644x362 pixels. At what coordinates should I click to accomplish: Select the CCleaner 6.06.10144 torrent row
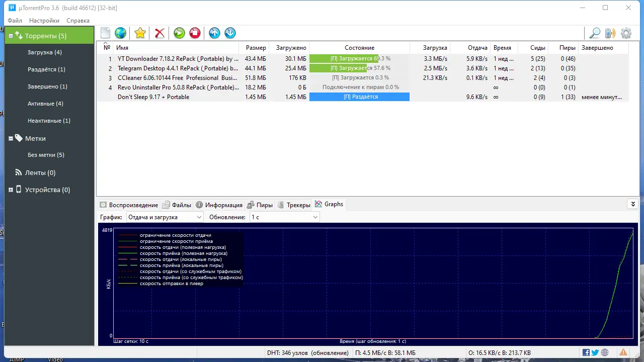pyautogui.click(x=363, y=78)
